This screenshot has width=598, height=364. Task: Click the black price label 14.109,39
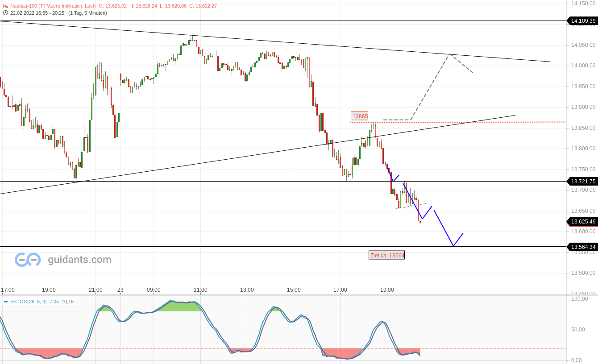point(582,21)
